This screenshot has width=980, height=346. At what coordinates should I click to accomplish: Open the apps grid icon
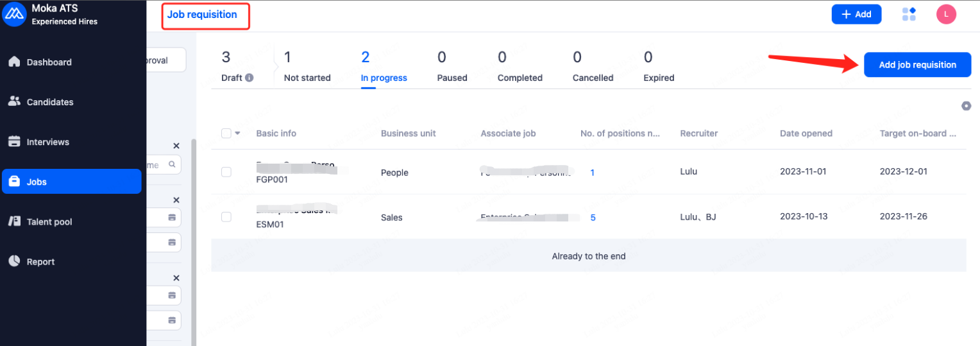pos(909,14)
